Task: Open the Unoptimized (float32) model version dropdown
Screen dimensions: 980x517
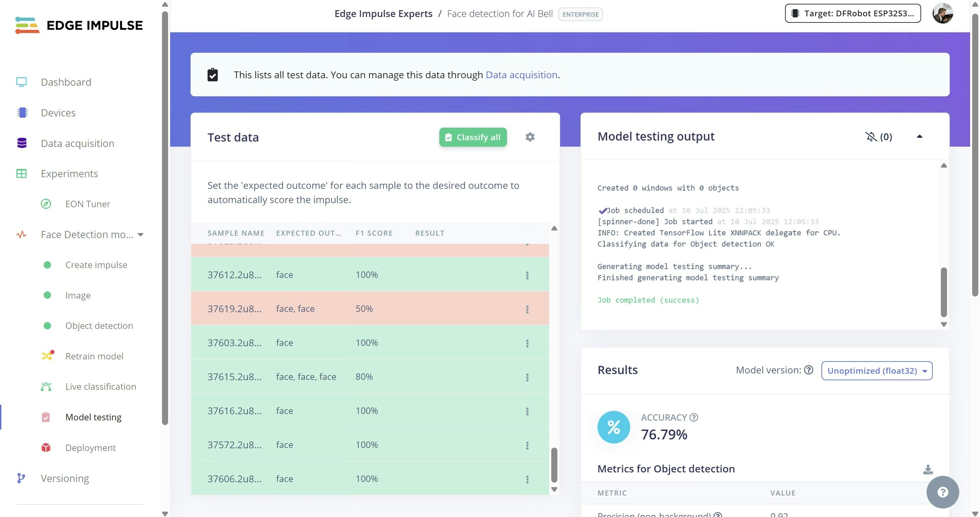Action: point(877,371)
